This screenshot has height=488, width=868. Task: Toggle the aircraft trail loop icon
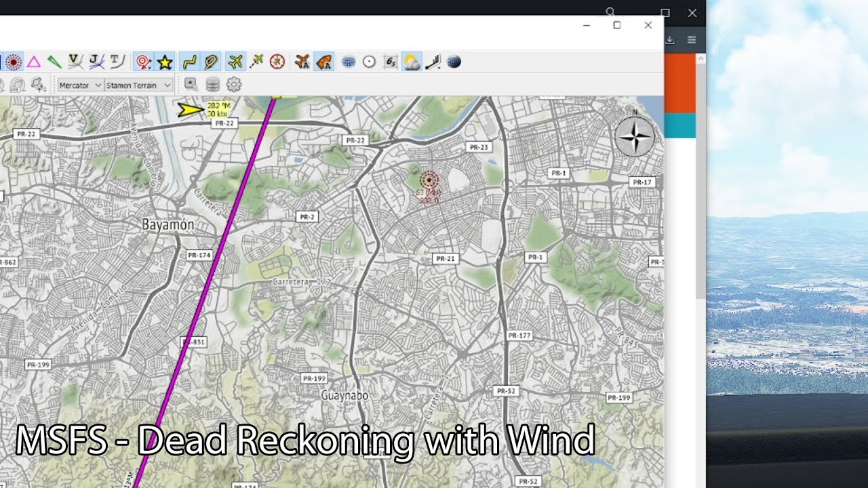(211, 62)
